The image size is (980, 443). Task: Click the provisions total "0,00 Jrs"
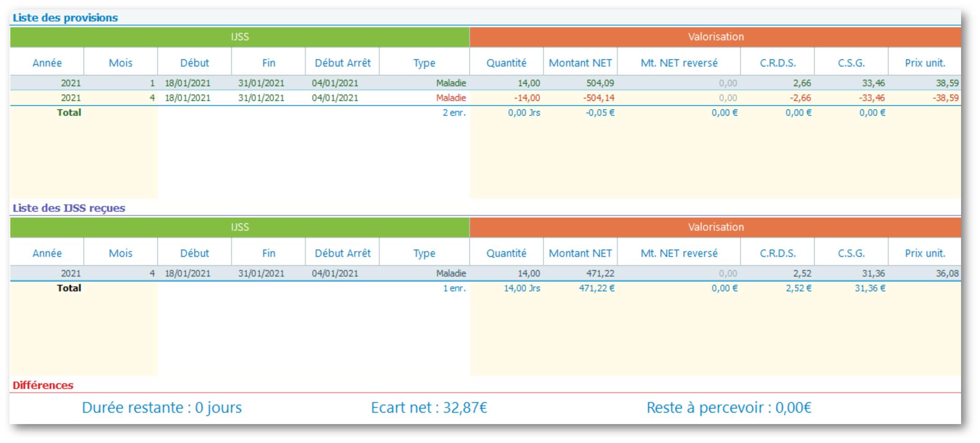524,113
